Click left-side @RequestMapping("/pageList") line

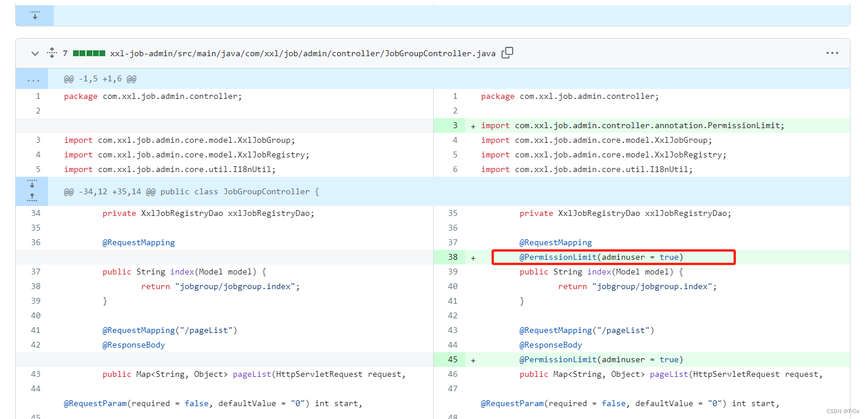click(170, 330)
